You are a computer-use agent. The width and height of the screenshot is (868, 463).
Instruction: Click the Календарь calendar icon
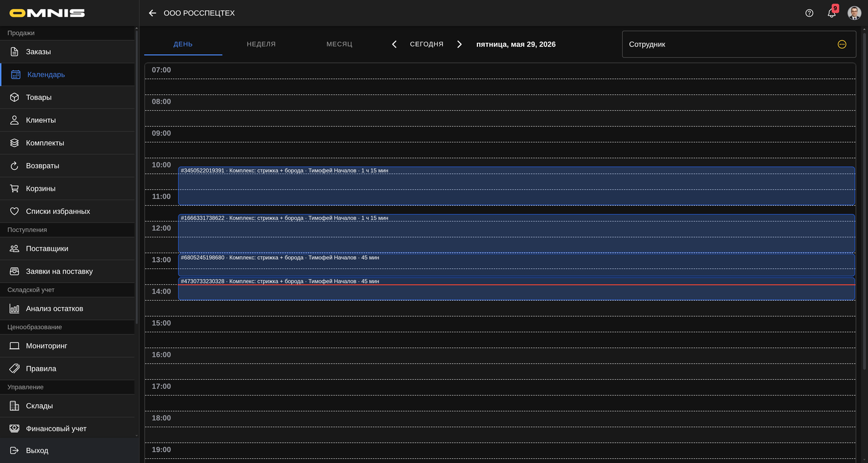click(16, 75)
